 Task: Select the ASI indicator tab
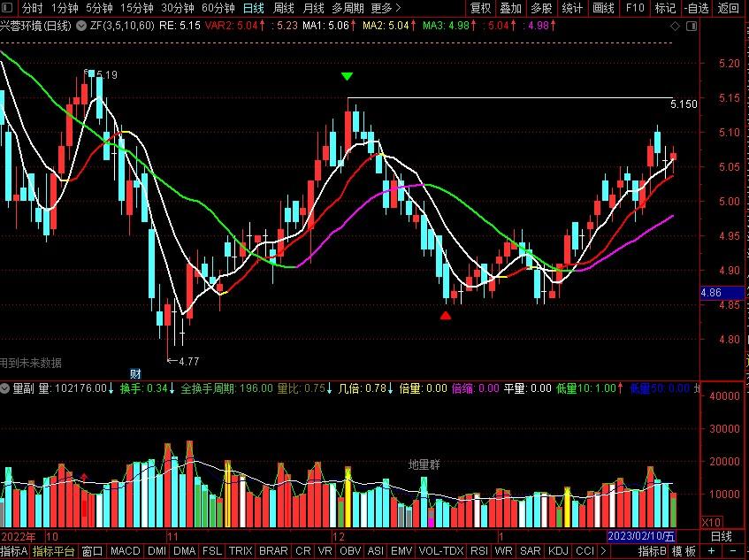(376, 551)
